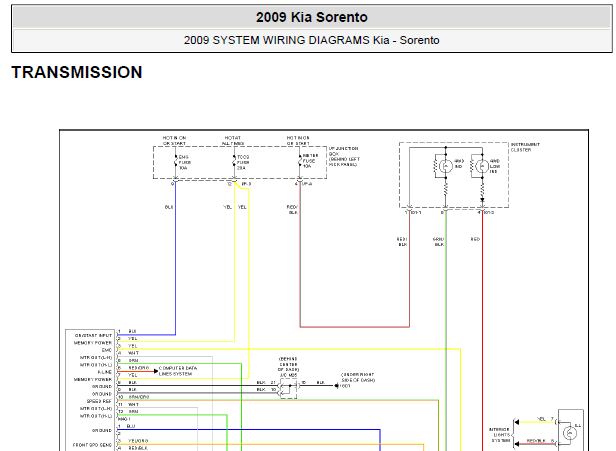Click "HOT IN ON OR START" above EMS fuse
The height and width of the screenshot is (451, 616).
174,141
